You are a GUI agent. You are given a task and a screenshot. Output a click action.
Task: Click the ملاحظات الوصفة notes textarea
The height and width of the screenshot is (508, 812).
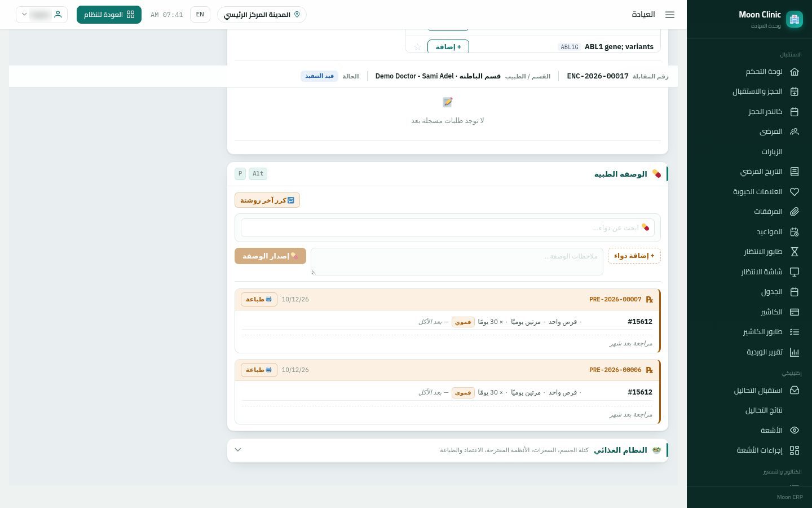457,261
